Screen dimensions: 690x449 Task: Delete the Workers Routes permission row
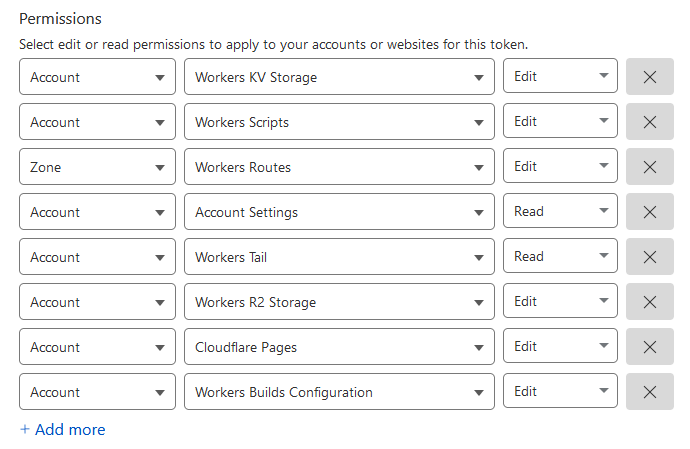click(650, 166)
